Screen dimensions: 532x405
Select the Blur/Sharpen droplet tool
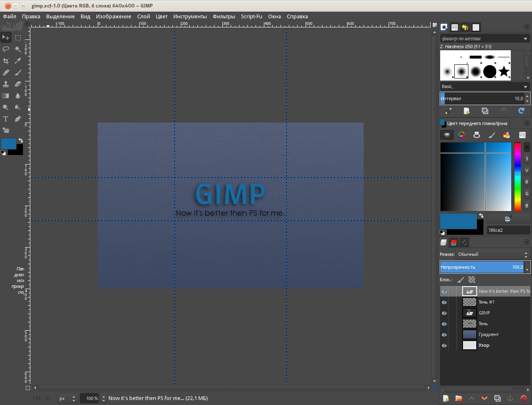click(18, 96)
